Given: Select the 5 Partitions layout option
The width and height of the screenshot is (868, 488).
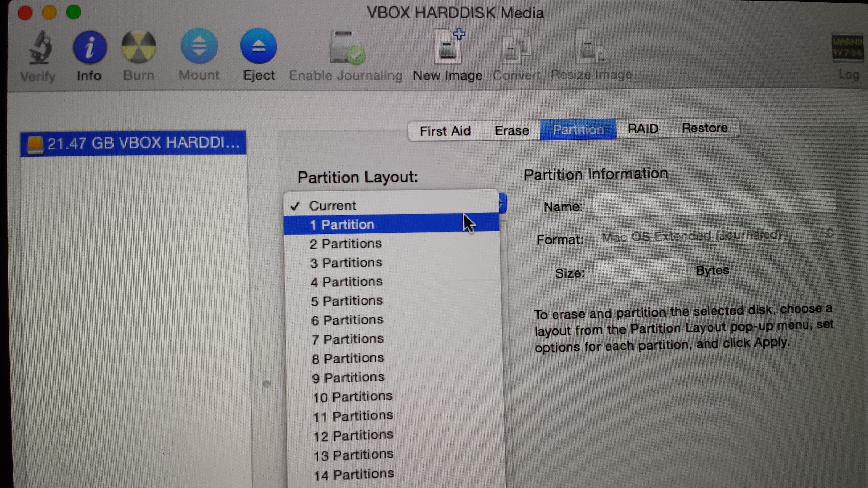Looking at the screenshot, I should coord(347,300).
